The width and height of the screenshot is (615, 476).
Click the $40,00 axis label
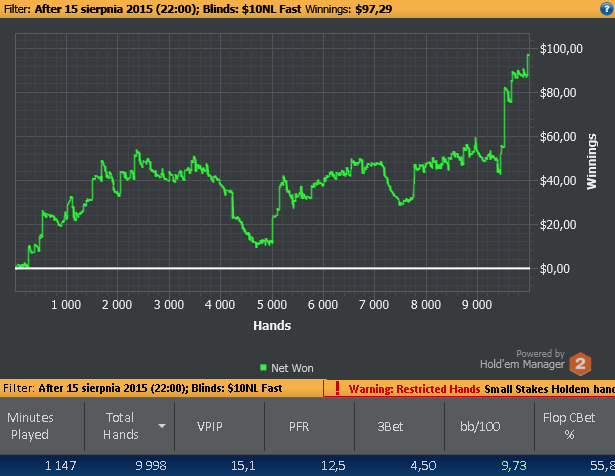pyautogui.click(x=558, y=180)
